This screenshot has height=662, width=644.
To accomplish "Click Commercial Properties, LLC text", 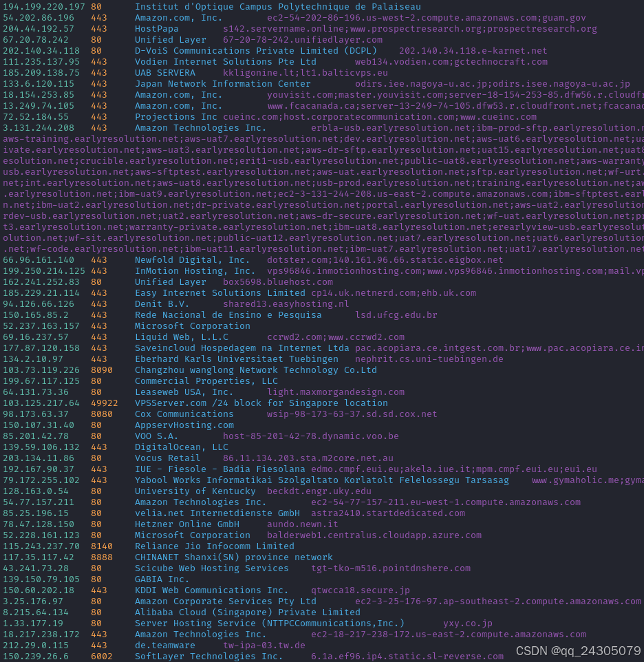I will click(206, 381).
